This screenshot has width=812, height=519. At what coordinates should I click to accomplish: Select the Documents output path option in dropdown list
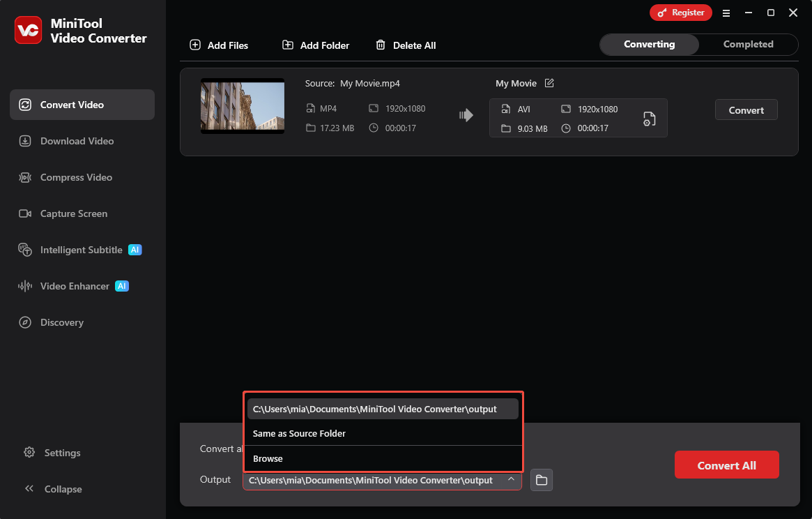pos(383,409)
